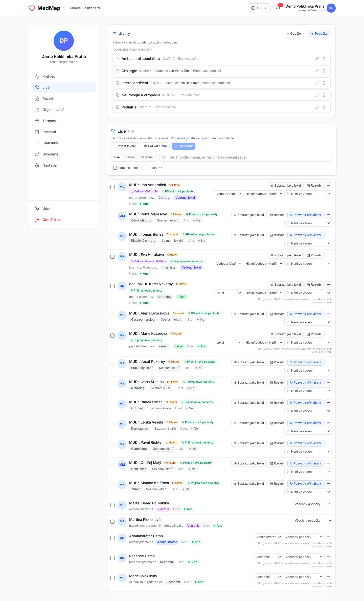Click the people search field

(x=246, y=157)
